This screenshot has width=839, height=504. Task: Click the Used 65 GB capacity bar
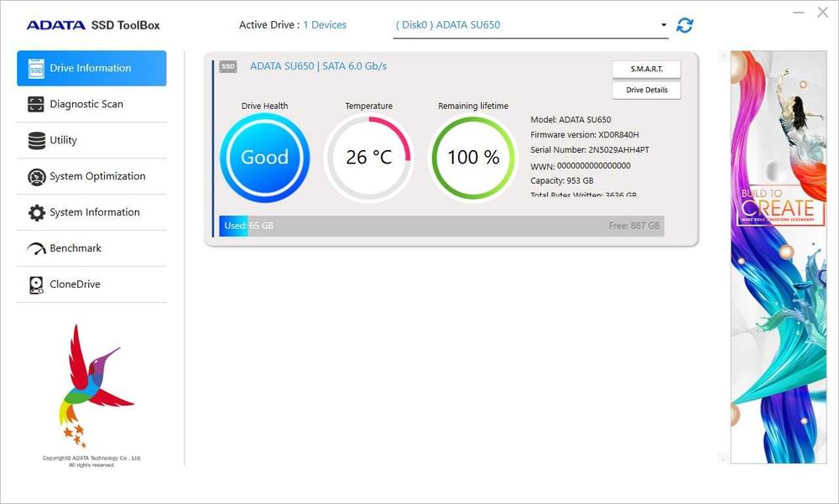pos(441,226)
